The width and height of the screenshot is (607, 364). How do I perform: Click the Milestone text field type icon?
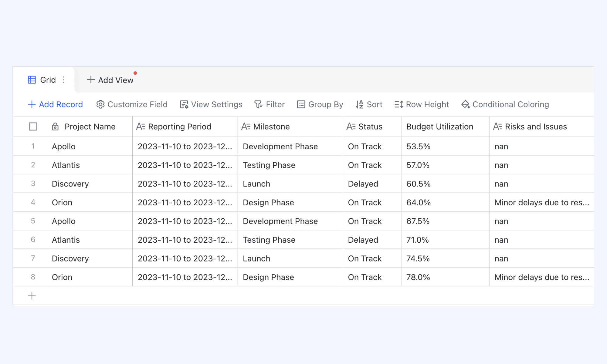246,126
